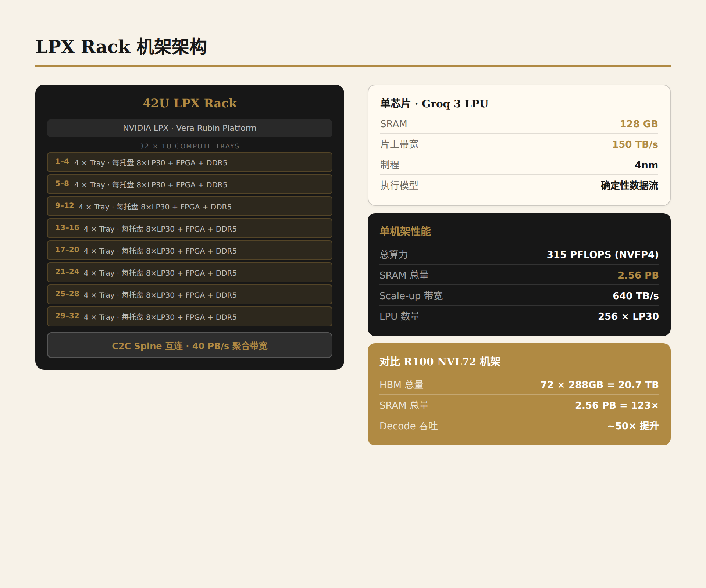This screenshot has width=706, height=588.
Task: Click the "确定性数据流" value
Action: click(630, 186)
